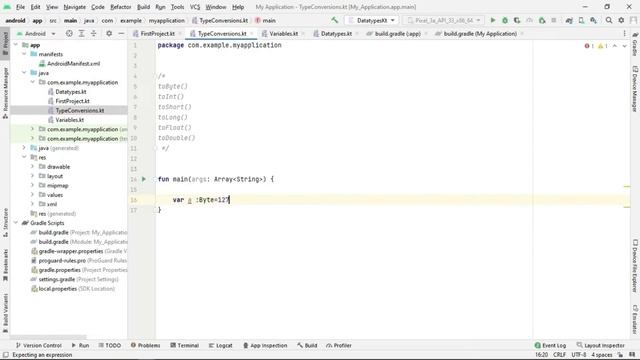
Task: Open the line 16:20 cursor position
Action: (x=541, y=355)
